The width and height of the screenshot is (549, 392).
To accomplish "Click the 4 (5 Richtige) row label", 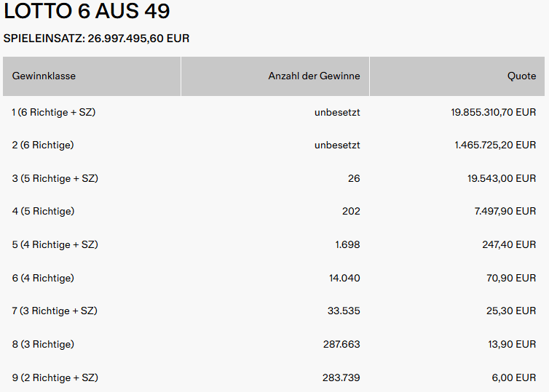I will point(43,212).
